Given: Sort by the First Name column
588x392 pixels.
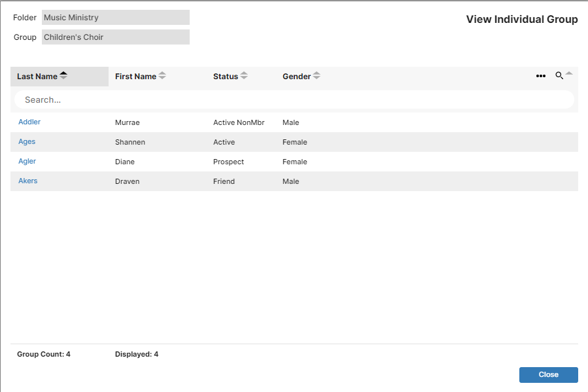Looking at the screenshot, I should (140, 77).
